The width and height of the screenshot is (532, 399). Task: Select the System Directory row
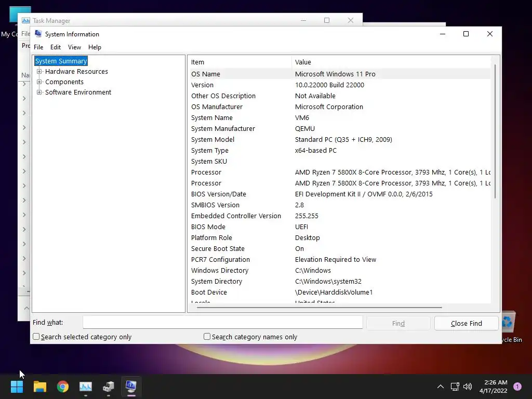(x=340, y=281)
